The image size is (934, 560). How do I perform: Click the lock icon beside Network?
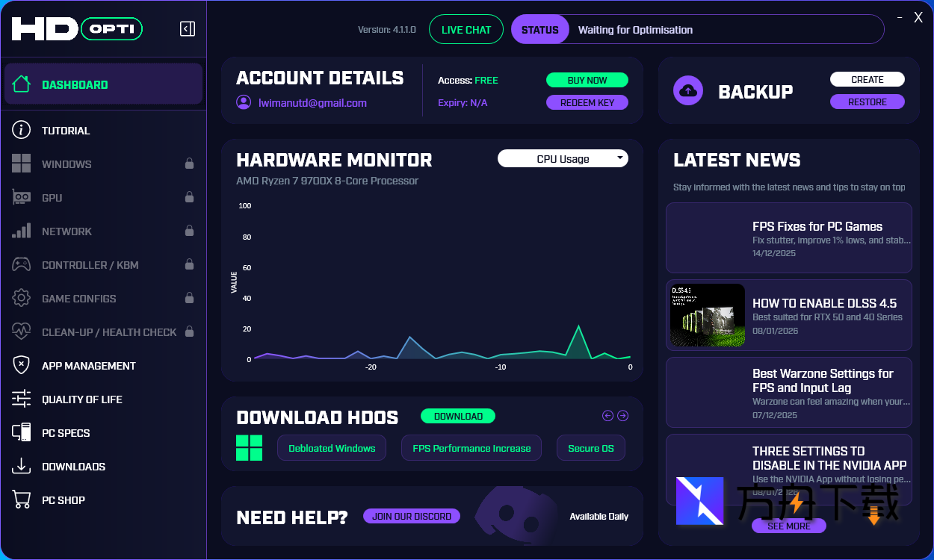(189, 231)
